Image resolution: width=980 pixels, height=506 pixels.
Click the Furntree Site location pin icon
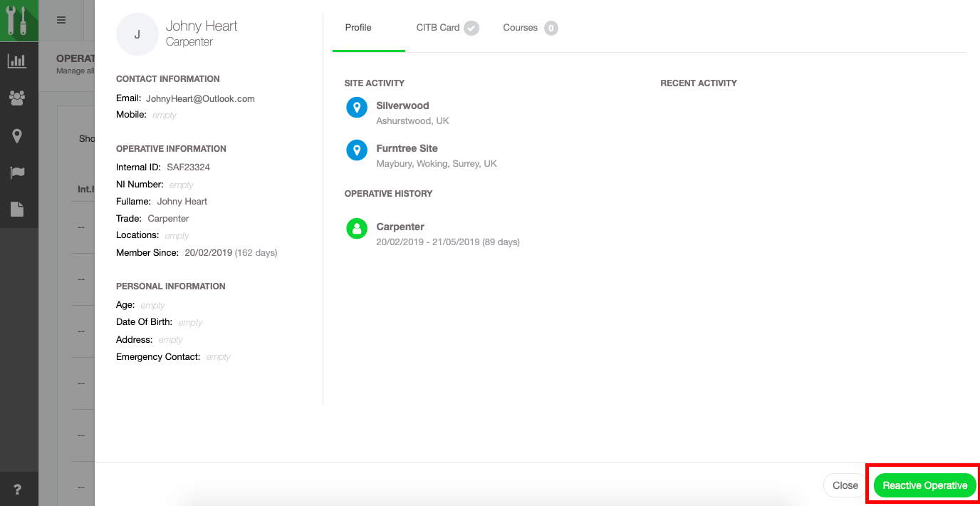(x=356, y=150)
